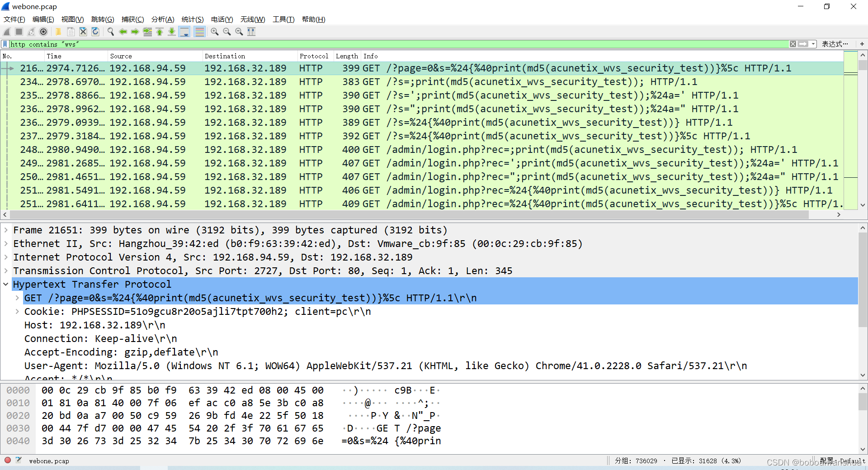Click the go to specific packet icon
Image resolution: width=868 pixels, height=470 pixels.
click(x=147, y=32)
